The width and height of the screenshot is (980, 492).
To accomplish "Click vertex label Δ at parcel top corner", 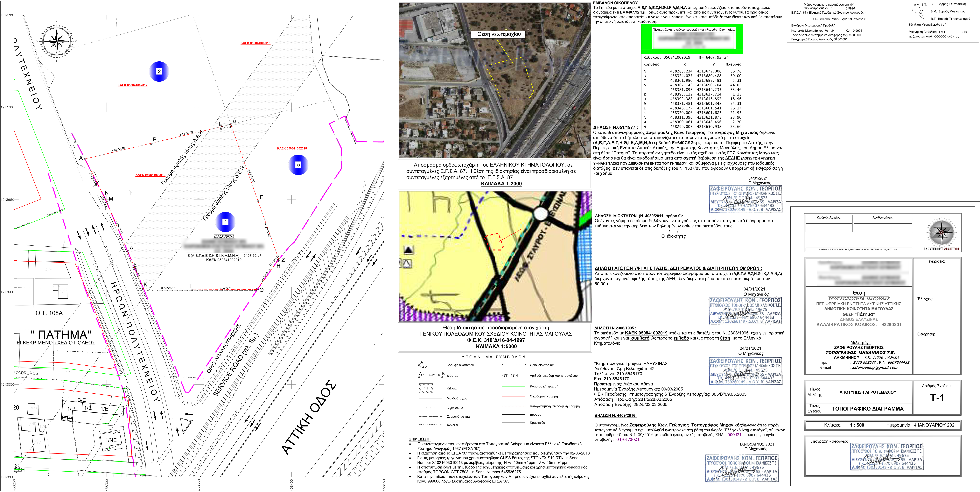I will click(x=234, y=121).
